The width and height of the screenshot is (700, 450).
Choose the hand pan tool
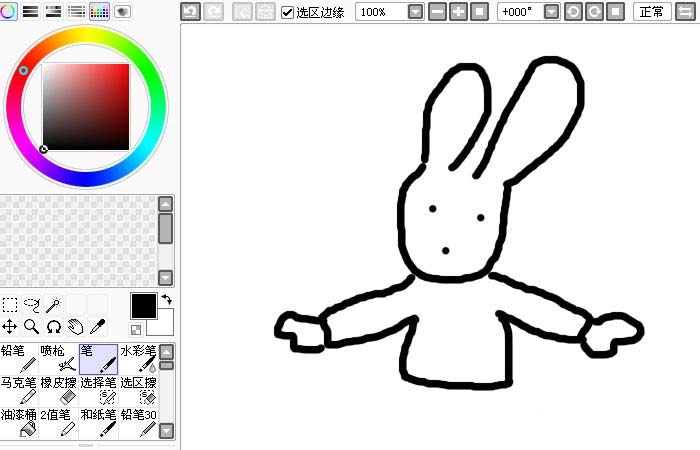[x=76, y=327]
